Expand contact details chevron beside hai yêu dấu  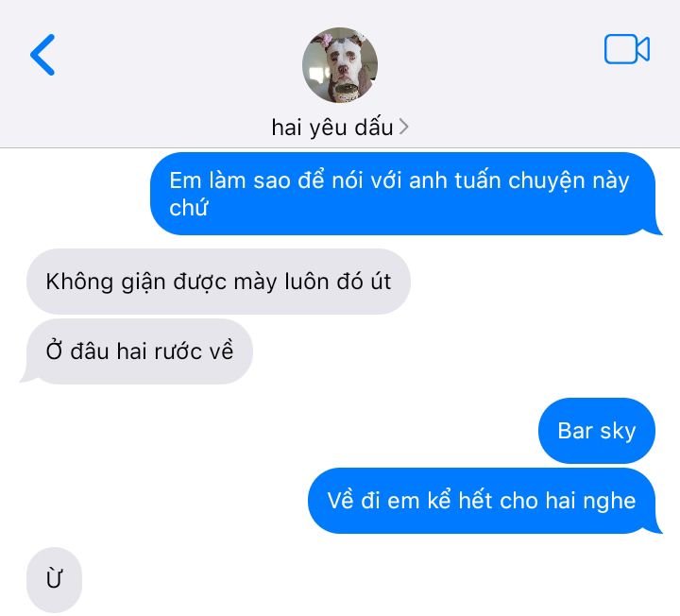coord(404,127)
